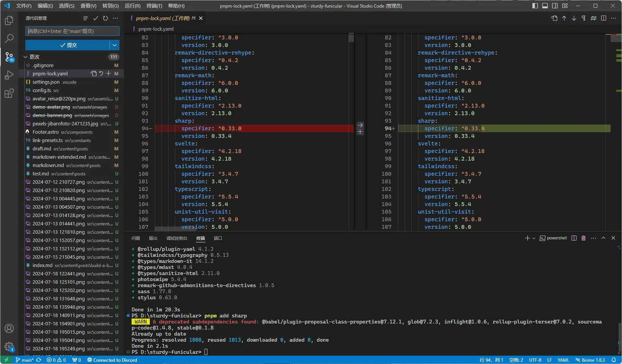This screenshot has width=622, height=364.
Task: Toggle the bottom panel visibility
Action: pyautogui.click(x=545, y=6)
